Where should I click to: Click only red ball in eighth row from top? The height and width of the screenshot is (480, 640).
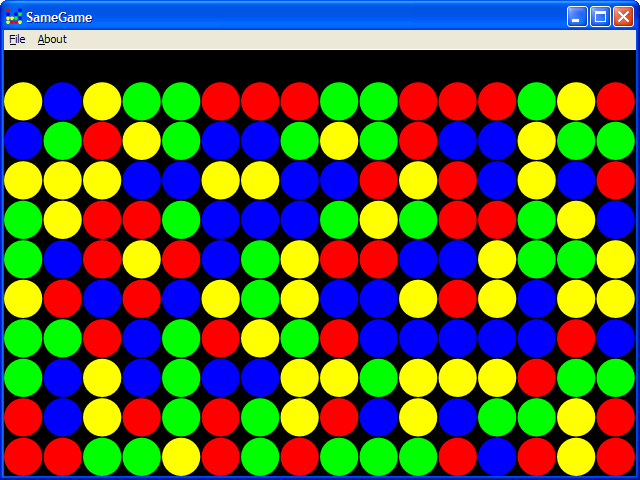tap(536, 378)
